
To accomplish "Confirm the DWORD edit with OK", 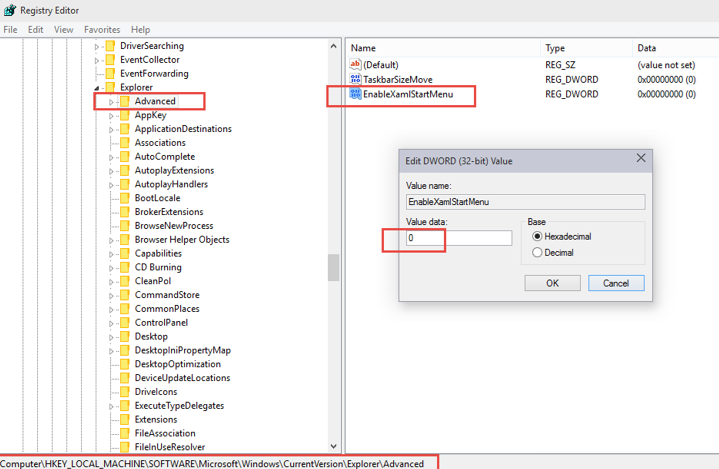I will [x=553, y=283].
